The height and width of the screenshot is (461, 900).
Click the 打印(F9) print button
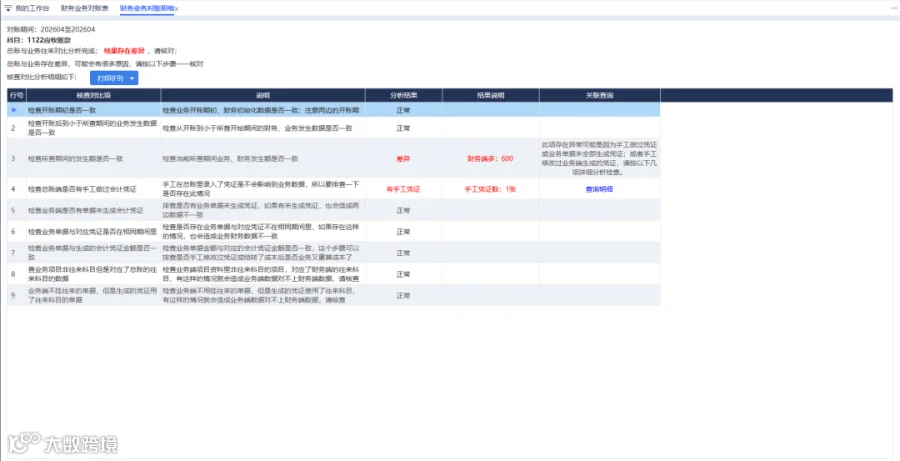[x=109, y=78]
